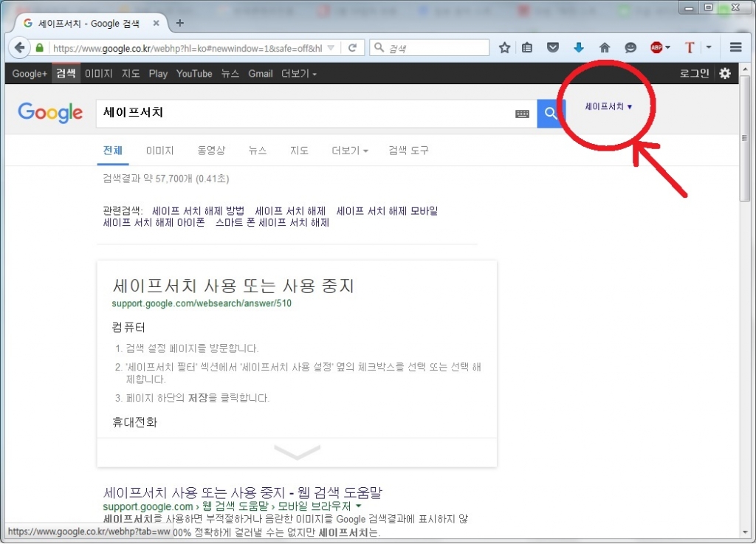Start search with the blue magnifier button
This screenshot has height=544, width=756.
point(550,114)
